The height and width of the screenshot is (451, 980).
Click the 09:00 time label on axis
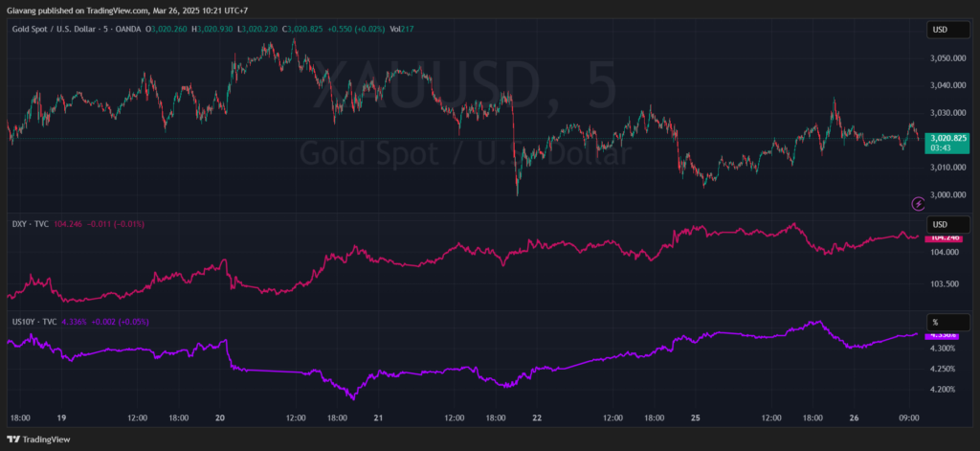click(909, 418)
